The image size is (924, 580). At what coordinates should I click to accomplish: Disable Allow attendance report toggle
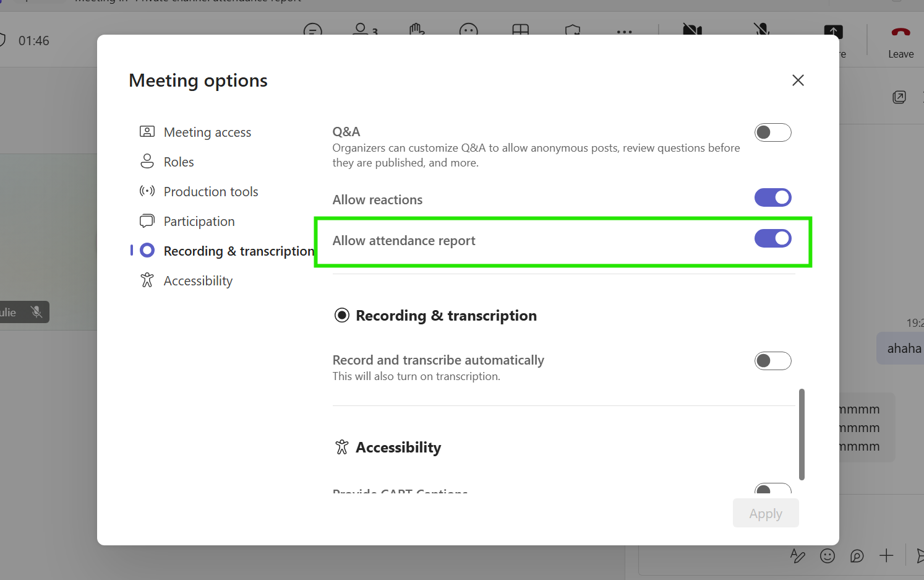coord(772,238)
